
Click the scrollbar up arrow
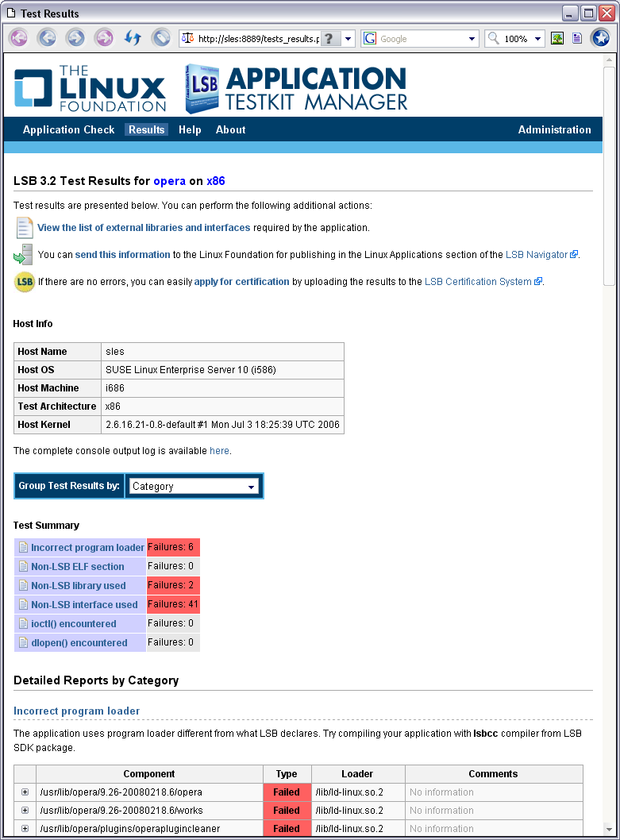click(x=609, y=60)
